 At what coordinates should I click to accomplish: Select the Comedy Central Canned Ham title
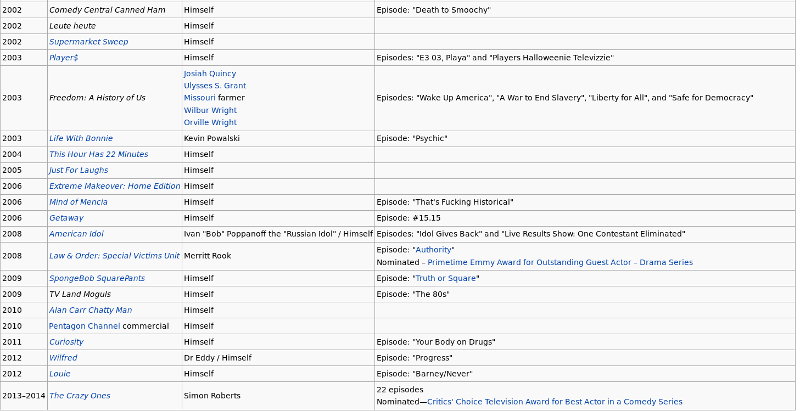pos(107,10)
